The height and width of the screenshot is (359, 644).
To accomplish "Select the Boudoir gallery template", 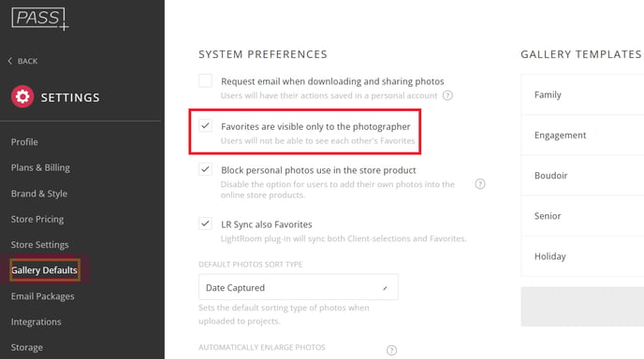I will [x=582, y=176].
